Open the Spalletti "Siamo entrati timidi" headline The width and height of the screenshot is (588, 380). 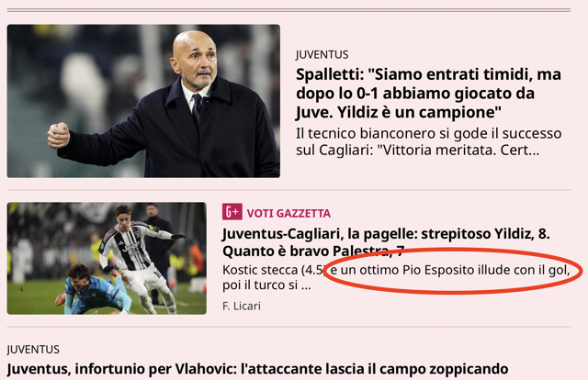(x=428, y=94)
